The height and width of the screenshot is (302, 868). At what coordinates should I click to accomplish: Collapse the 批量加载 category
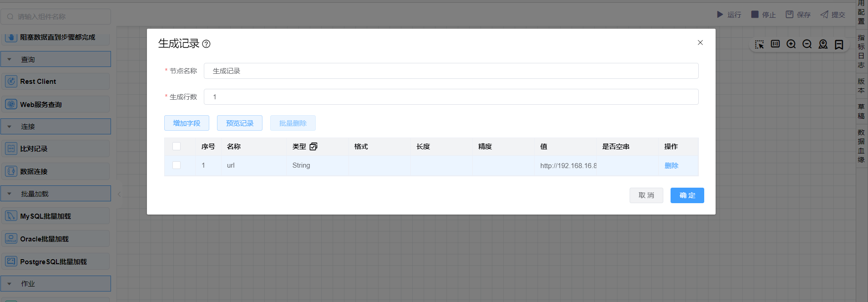[x=56, y=194]
